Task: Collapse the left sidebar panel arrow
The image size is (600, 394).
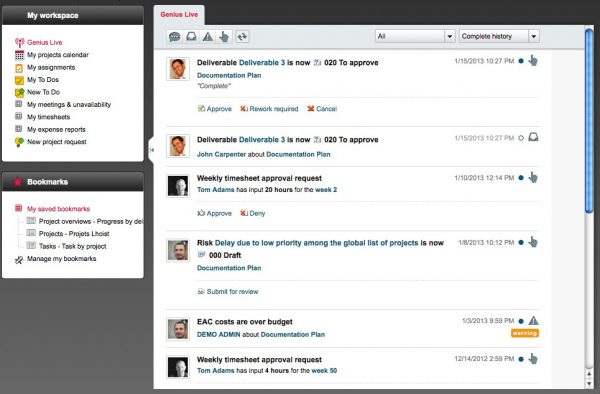Action: click(x=152, y=150)
